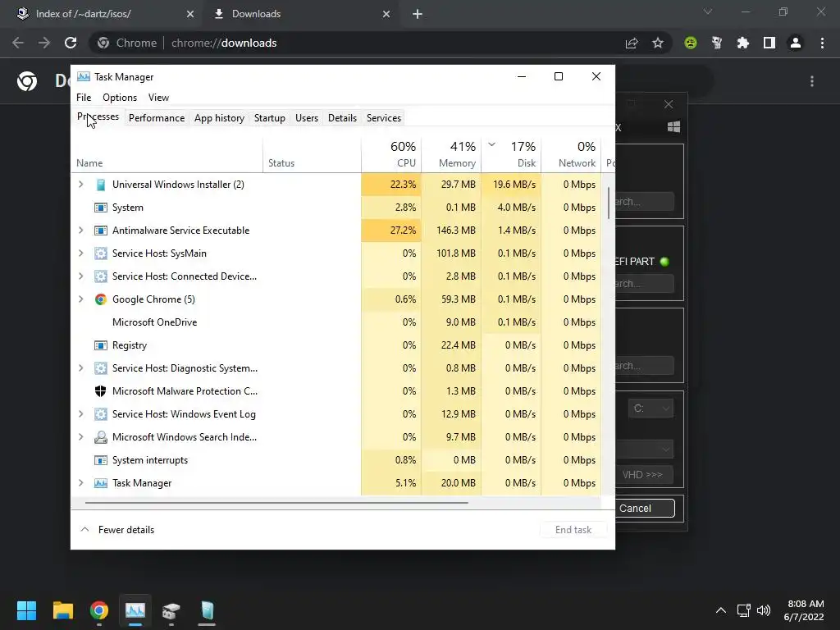Click the Microsoft Malware Protection shield icon
The height and width of the screenshot is (630, 840).
click(100, 391)
